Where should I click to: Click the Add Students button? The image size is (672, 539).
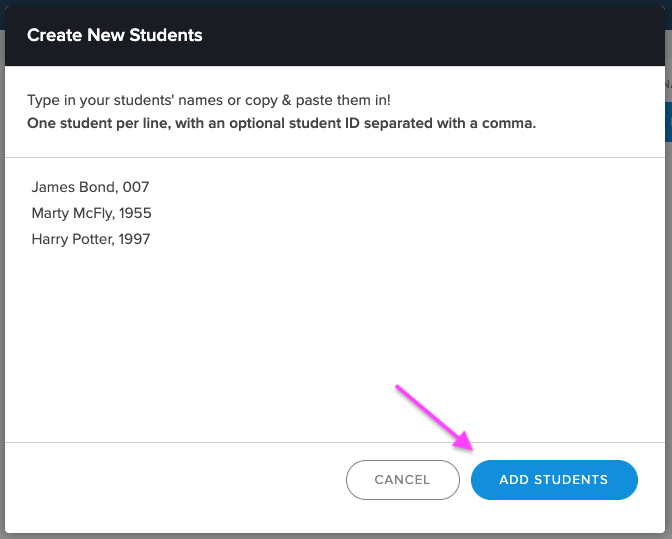pyautogui.click(x=554, y=479)
